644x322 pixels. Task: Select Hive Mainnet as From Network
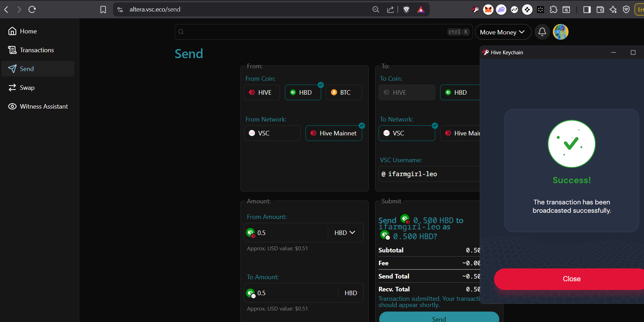click(x=334, y=133)
